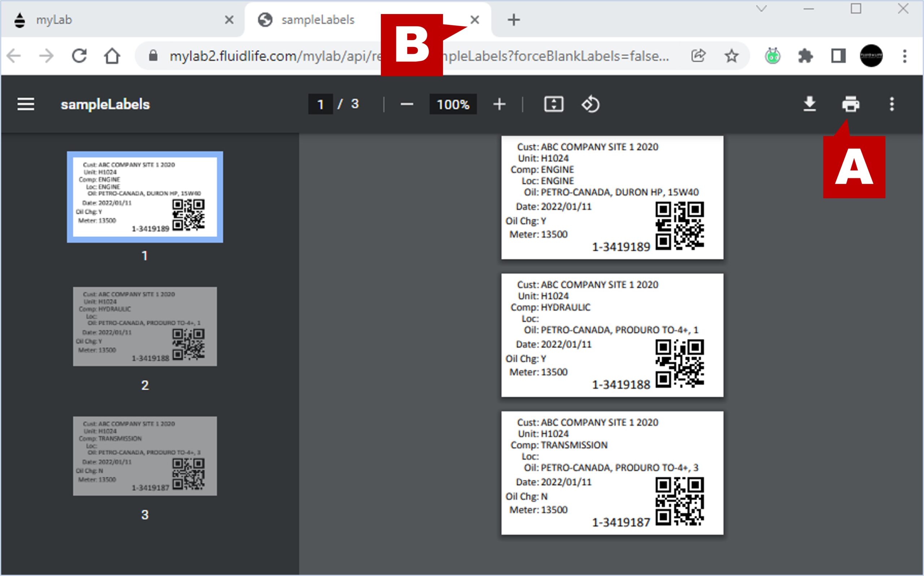
Task: Rotate the document counterclockwise
Action: [590, 104]
